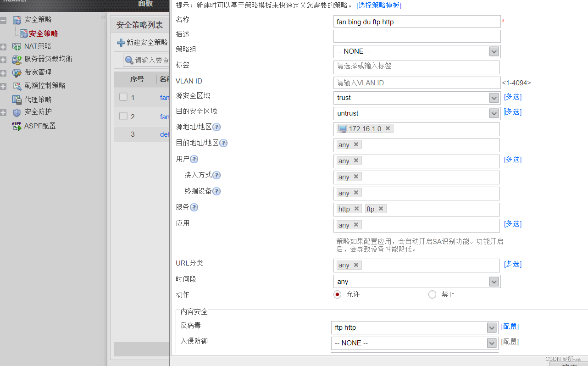
Task: Click 多选 next to 用户
Action: (513, 159)
